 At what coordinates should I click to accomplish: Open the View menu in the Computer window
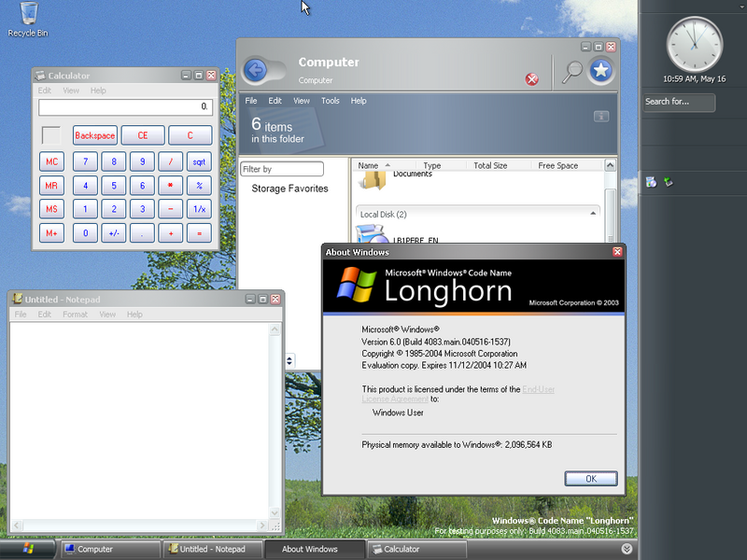(x=301, y=101)
